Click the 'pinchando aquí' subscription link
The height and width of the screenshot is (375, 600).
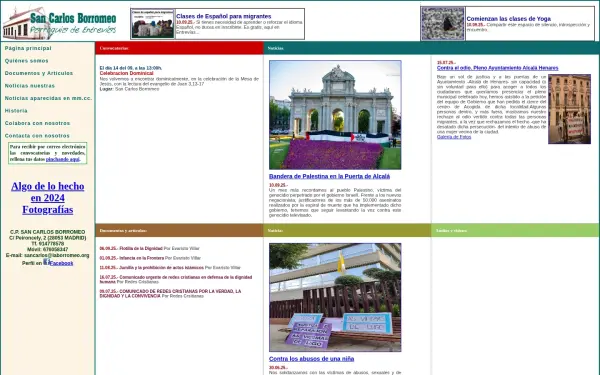coord(63,159)
